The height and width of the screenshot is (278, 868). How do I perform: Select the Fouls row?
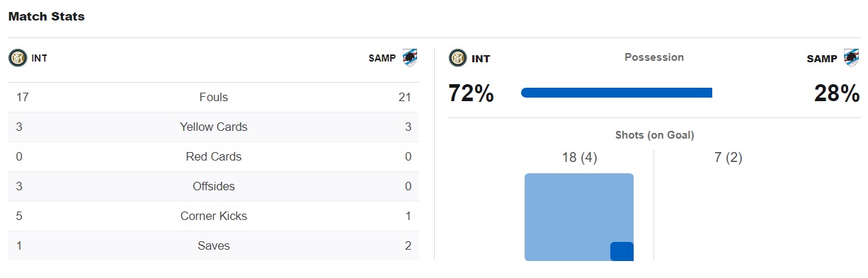(x=213, y=98)
